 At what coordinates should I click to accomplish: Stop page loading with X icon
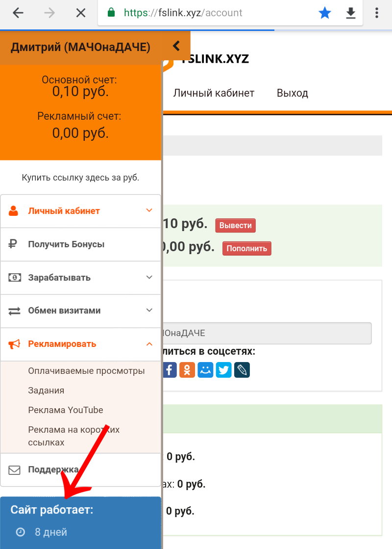tap(81, 13)
